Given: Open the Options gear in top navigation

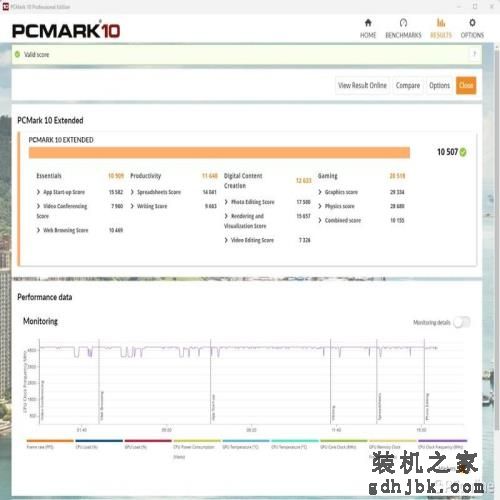Looking at the screenshot, I should pos(472,23).
